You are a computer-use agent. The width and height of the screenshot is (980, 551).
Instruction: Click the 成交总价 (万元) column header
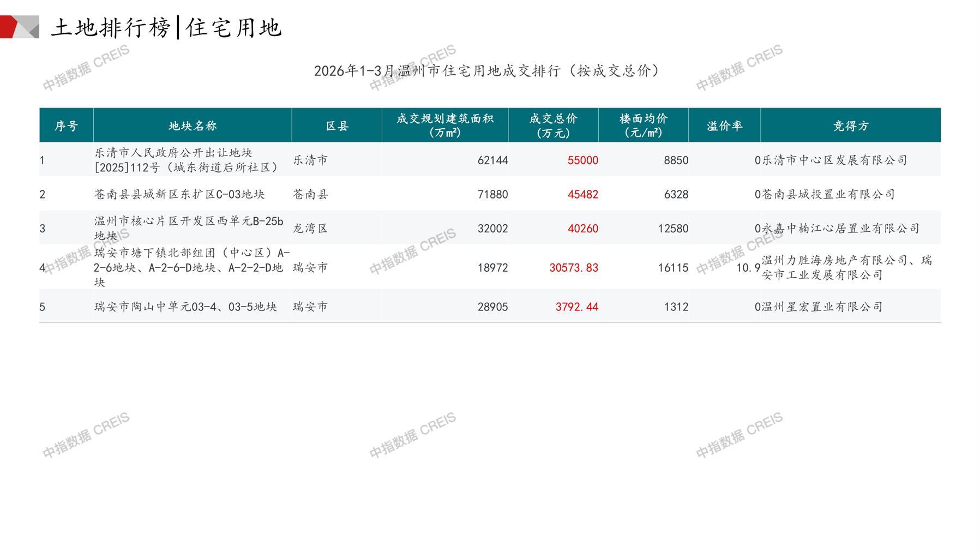pos(553,125)
